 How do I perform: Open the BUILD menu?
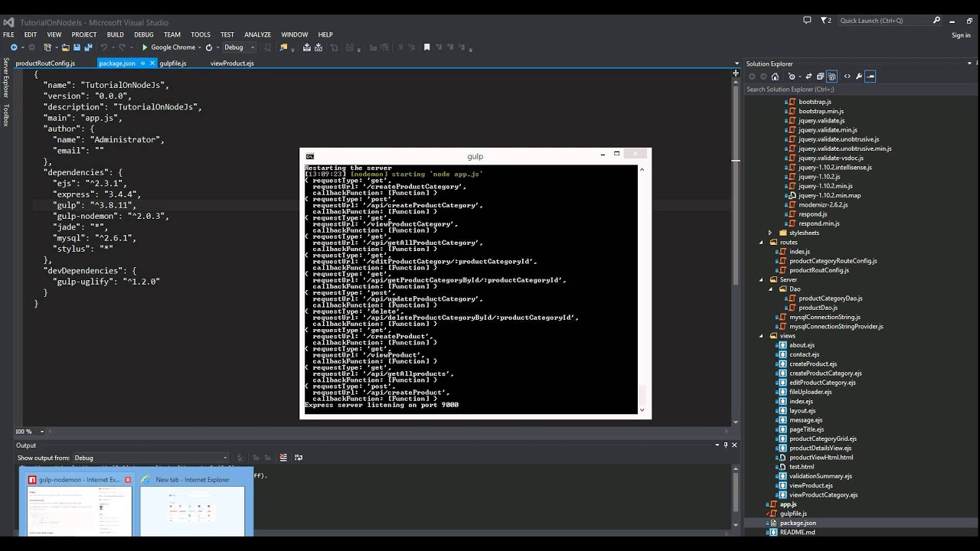point(116,34)
